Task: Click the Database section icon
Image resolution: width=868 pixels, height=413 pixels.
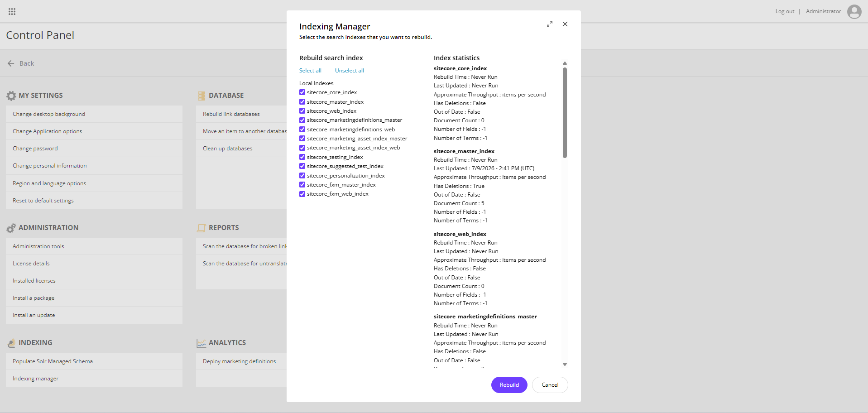Action: point(201,96)
